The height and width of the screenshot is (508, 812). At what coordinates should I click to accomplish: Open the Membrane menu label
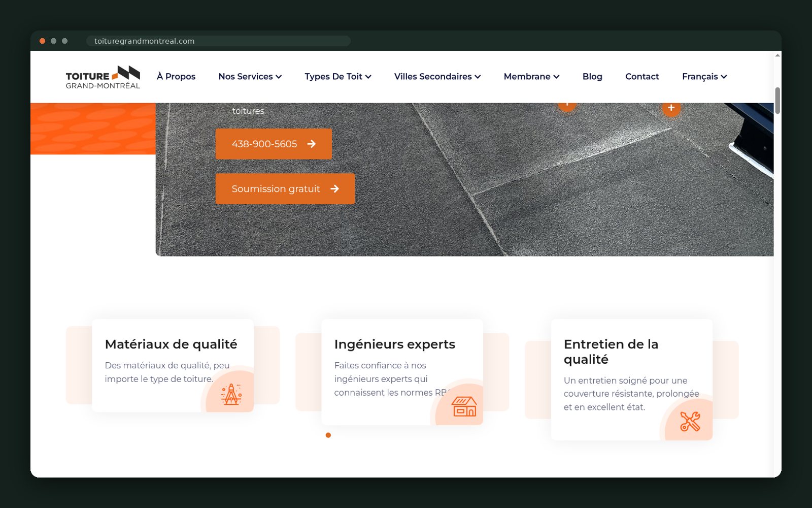coord(527,77)
